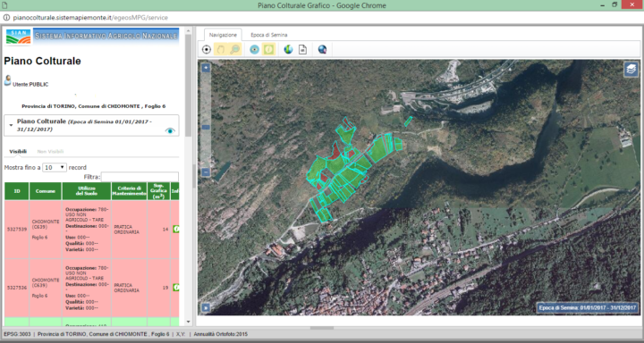Click info icon for record 5327539

176,229
